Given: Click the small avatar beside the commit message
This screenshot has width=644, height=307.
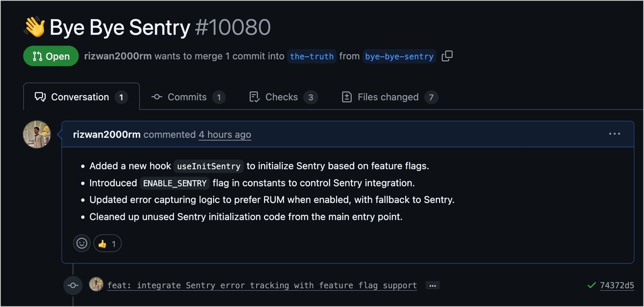Looking at the screenshot, I should pyautogui.click(x=96, y=285).
